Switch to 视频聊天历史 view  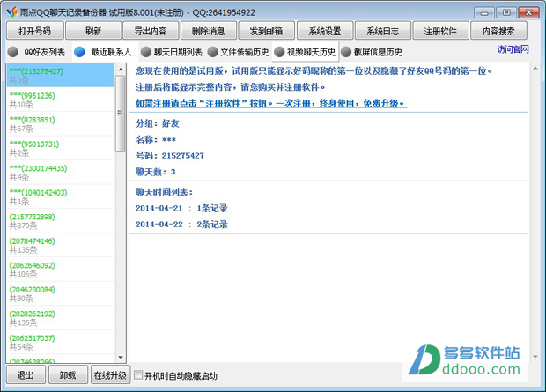(305, 52)
